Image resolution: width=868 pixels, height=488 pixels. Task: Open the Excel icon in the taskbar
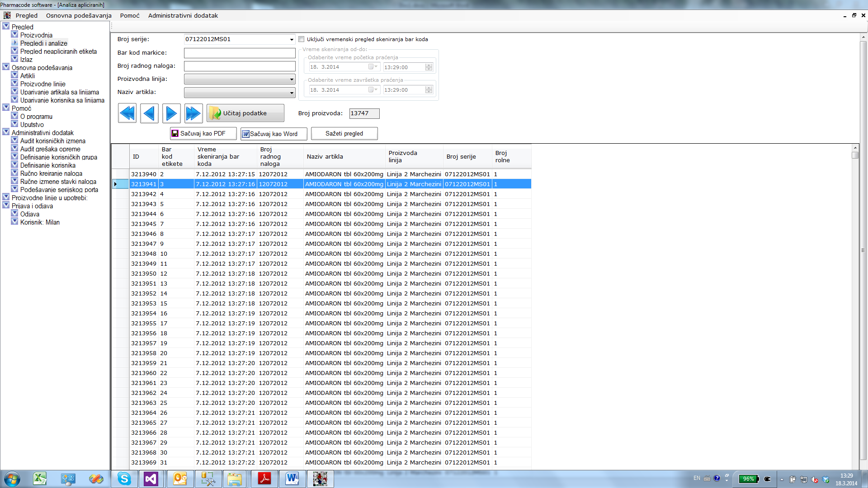point(40,479)
